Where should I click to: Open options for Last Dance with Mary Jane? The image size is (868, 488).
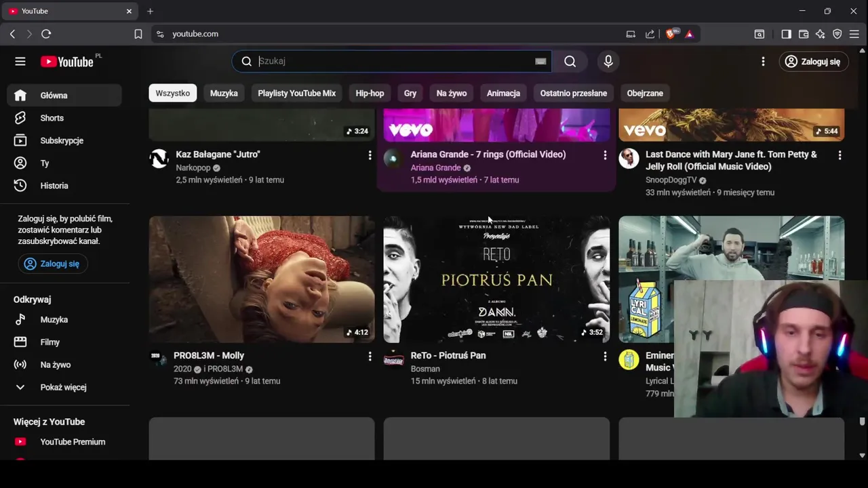tap(840, 155)
